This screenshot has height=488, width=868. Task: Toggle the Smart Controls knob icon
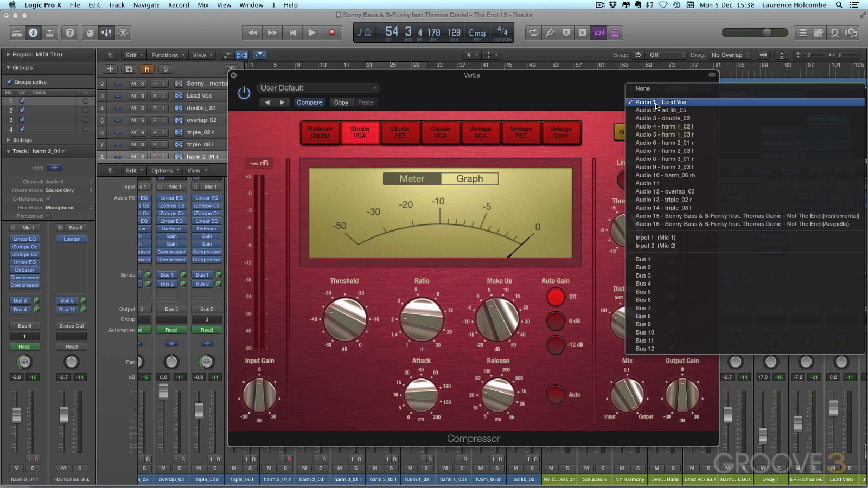coord(90,33)
